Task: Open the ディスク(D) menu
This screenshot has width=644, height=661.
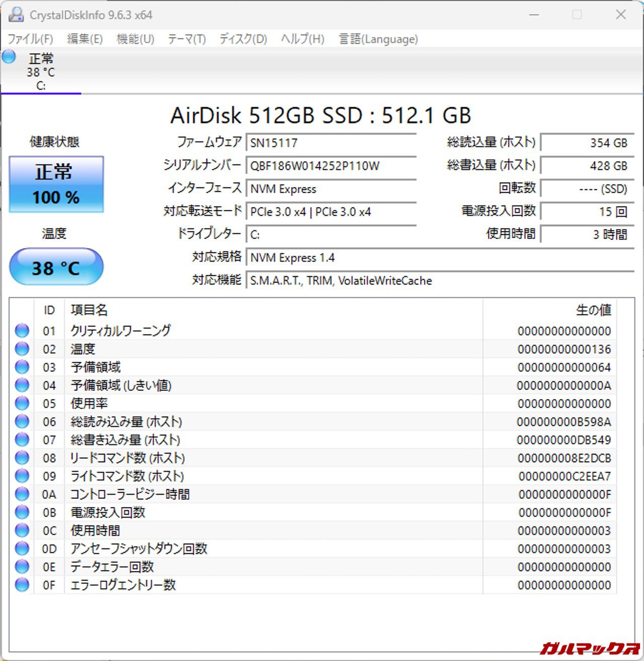Action: click(243, 39)
